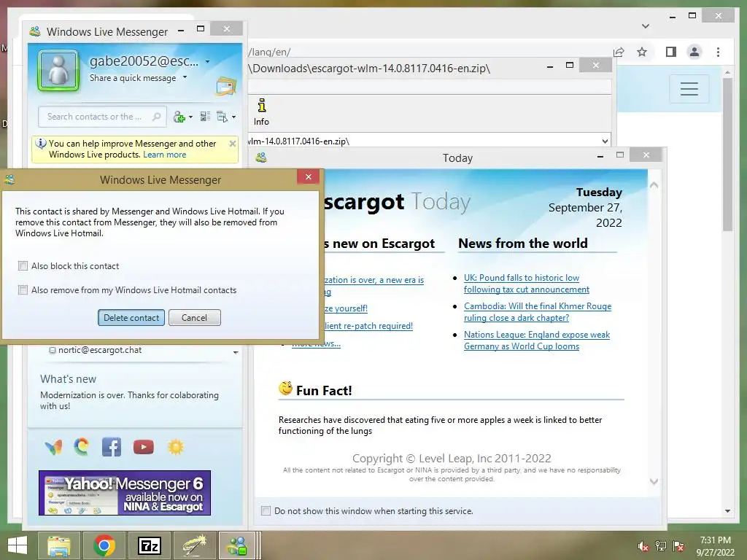Open UK Pound falls news link
The width and height of the screenshot is (747, 560).
click(527, 284)
